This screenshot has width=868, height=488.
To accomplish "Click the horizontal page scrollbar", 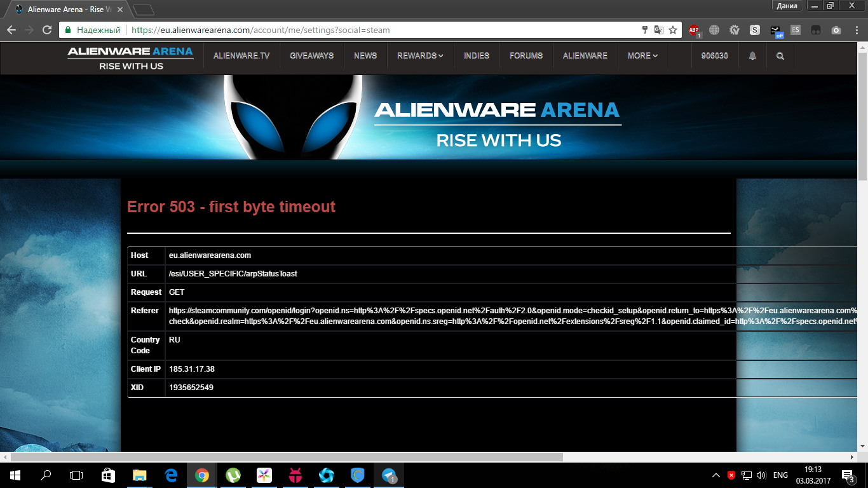I will coord(287,457).
